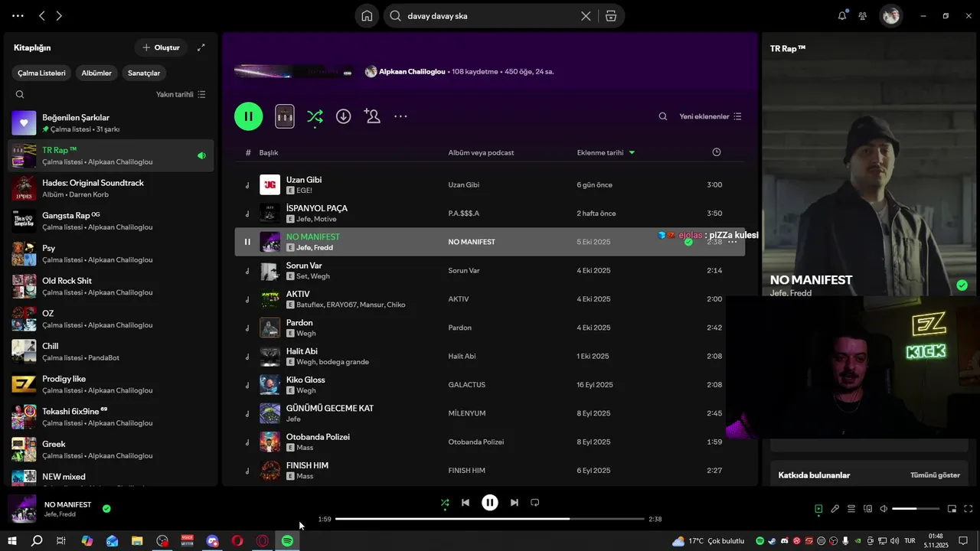Remove NO MANIFEST row's saved checkmark
980x551 pixels.
pos(688,242)
